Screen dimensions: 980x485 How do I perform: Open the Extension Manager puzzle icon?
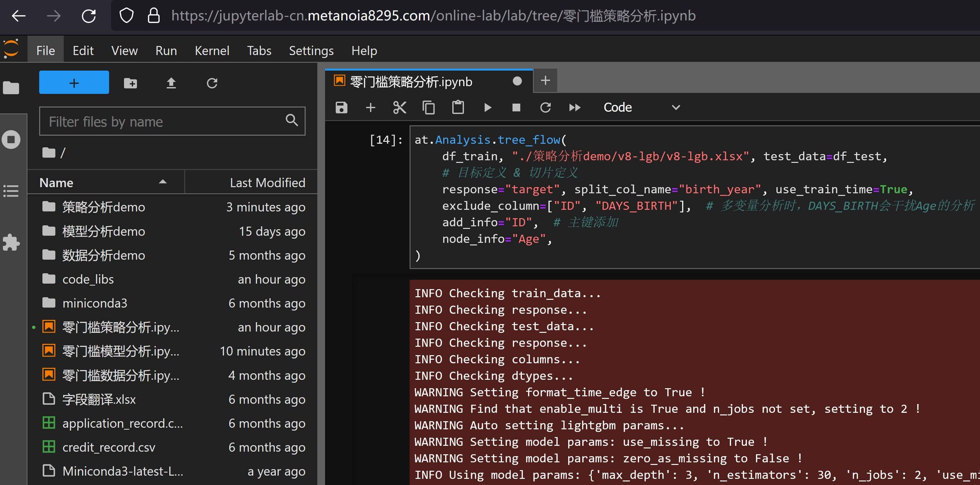11,242
